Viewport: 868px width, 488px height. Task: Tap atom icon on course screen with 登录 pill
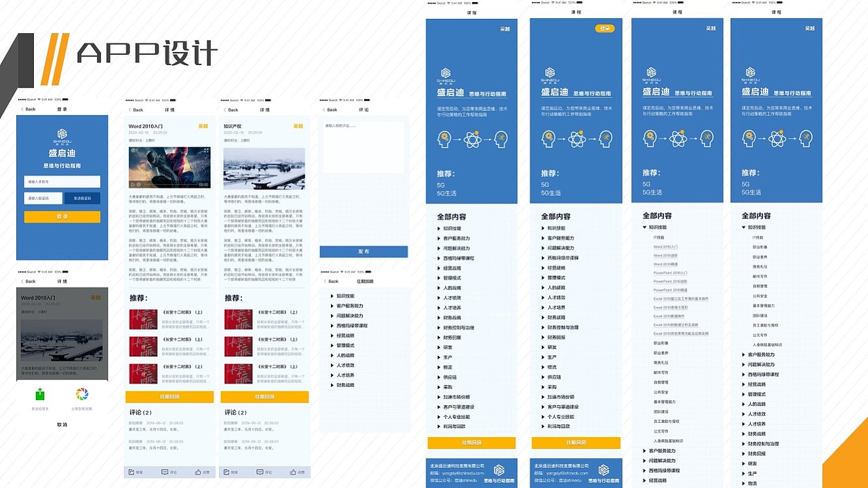[576, 140]
